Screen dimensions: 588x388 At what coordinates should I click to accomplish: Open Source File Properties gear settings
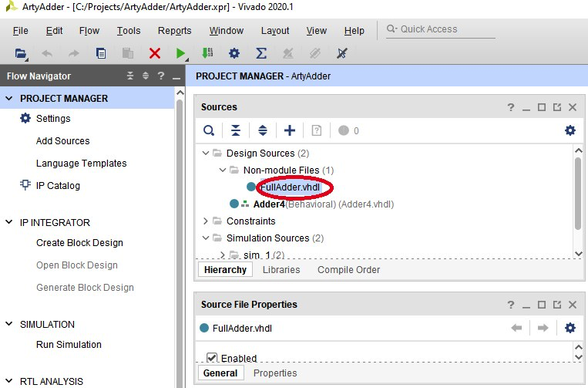[570, 328]
